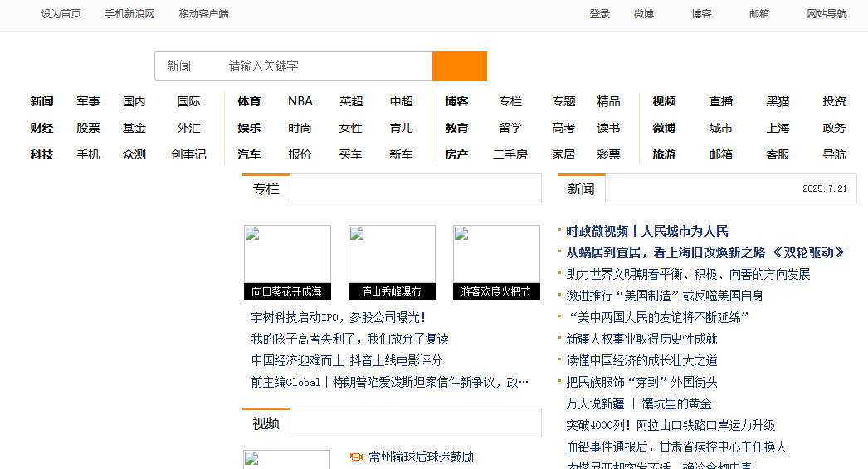The width and height of the screenshot is (868, 469).
Task: Open the 股票 link
Action: (88, 128)
